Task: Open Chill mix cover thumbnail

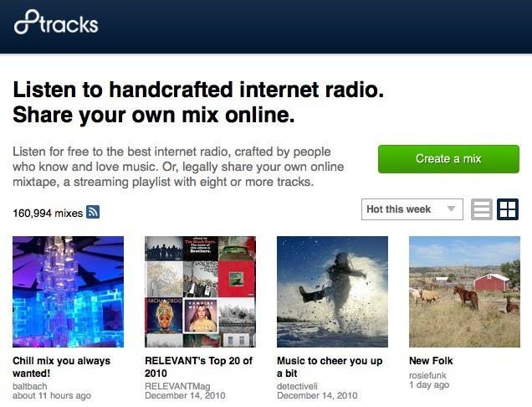Action: 69,291
